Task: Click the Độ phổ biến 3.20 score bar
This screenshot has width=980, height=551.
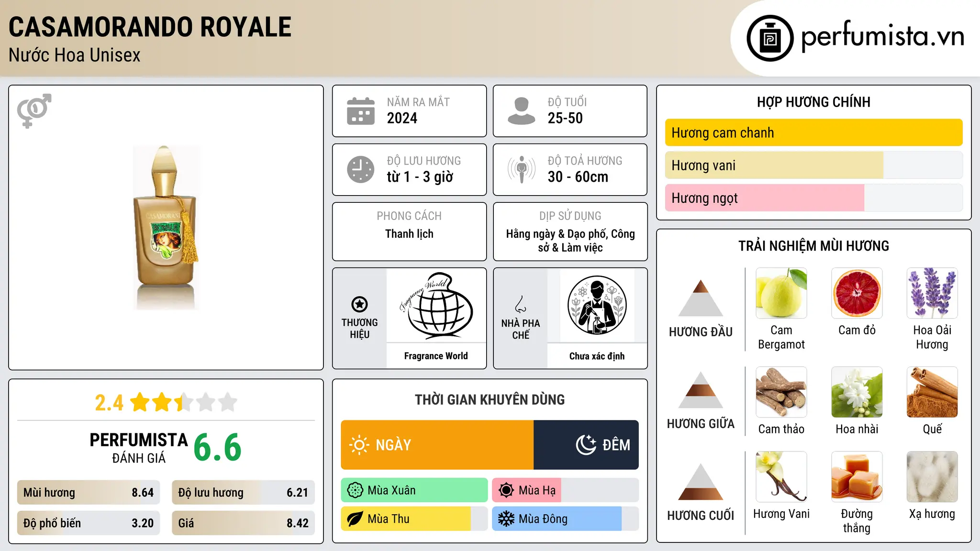Action: [x=89, y=523]
